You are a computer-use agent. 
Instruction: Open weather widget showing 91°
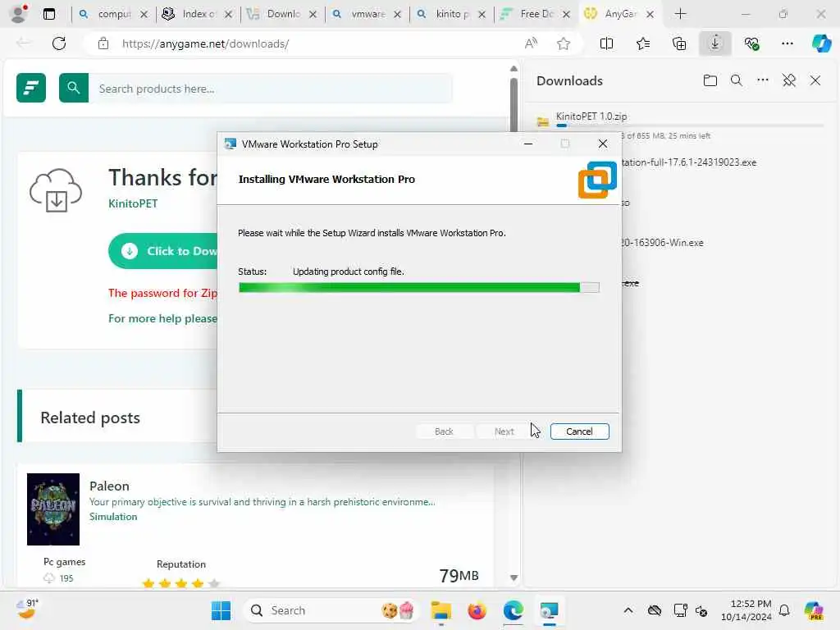point(27,609)
